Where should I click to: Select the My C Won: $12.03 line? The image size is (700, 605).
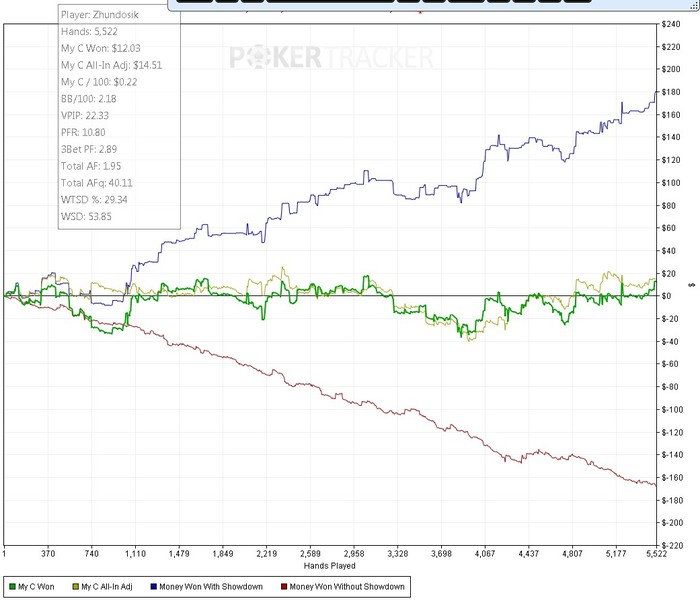[101, 48]
